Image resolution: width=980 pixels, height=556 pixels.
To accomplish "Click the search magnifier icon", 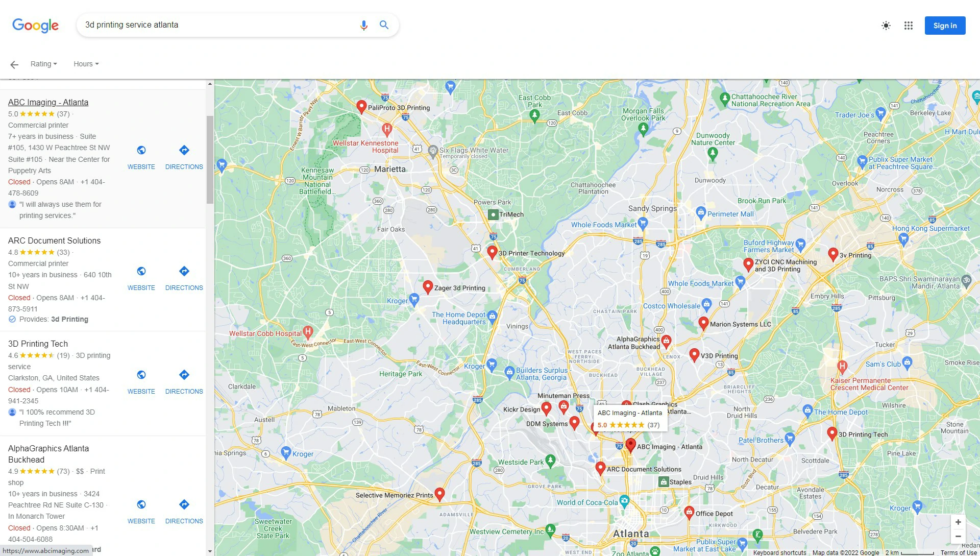I will pos(384,25).
